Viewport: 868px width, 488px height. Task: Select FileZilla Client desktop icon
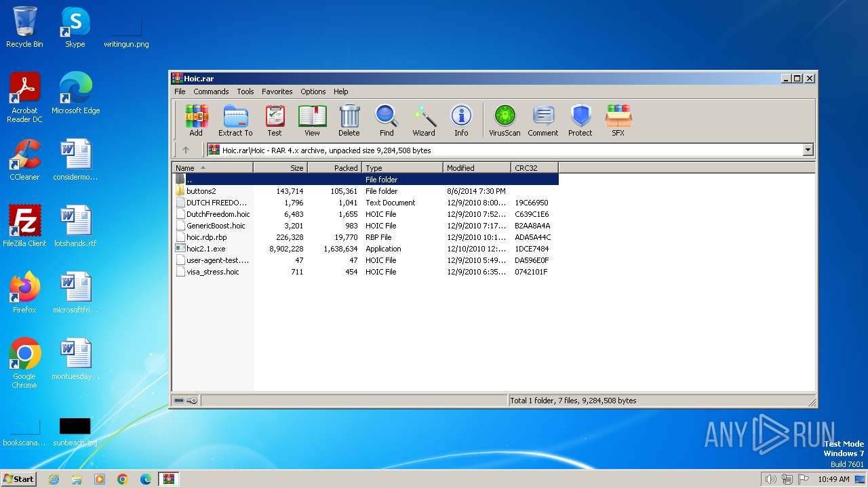point(24,226)
